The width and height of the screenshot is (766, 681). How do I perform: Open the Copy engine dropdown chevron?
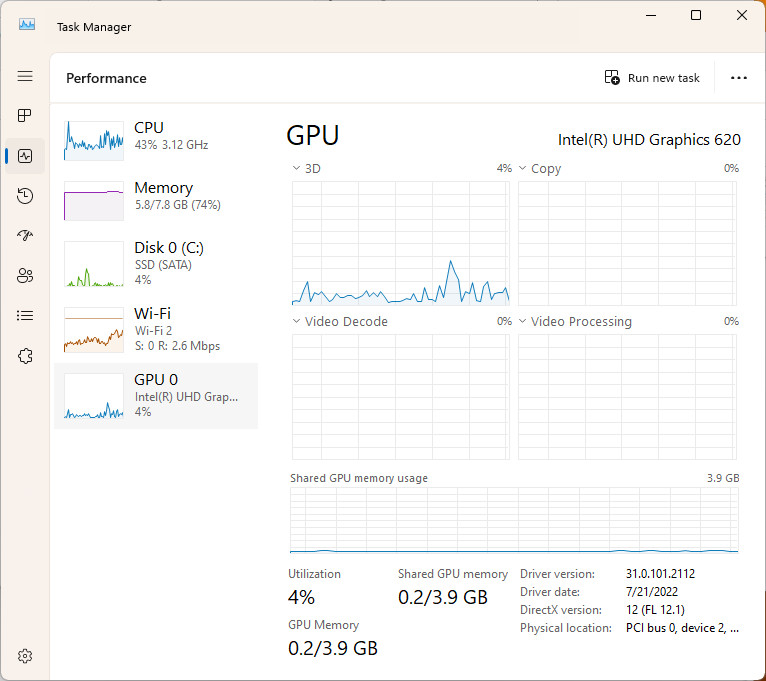click(522, 168)
